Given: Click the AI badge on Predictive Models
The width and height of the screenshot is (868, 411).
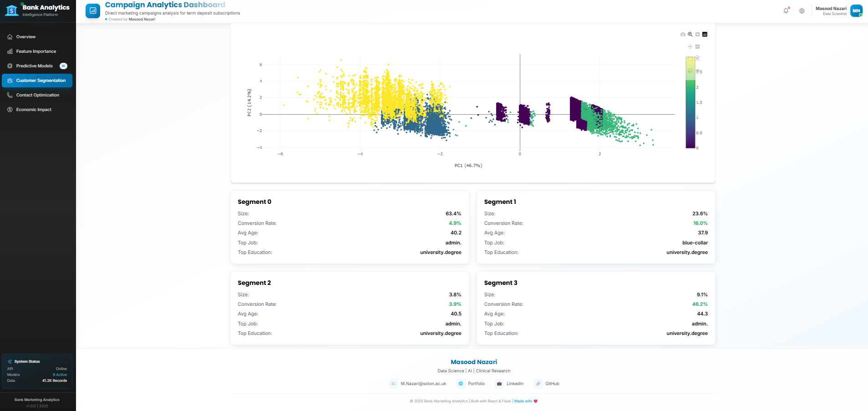Looking at the screenshot, I should pyautogui.click(x=63, y=66).
